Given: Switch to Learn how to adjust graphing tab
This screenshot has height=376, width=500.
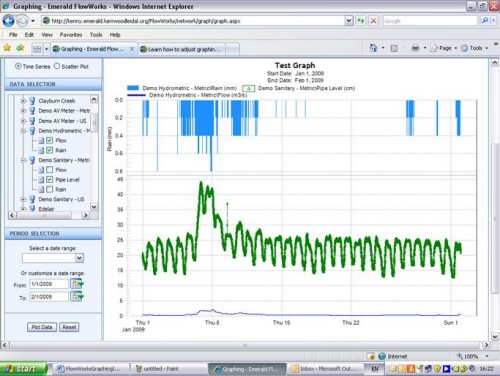Looking at the screenshot, I should (182, 49).
